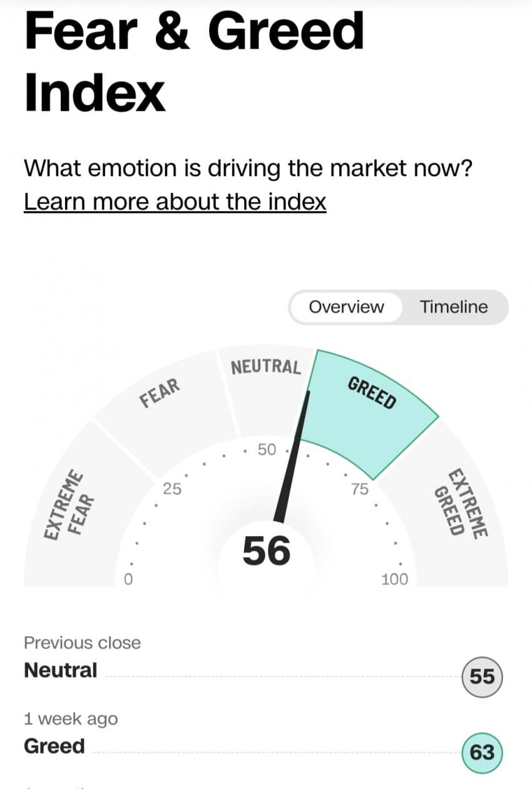Click the green 63 score badge

point(482,751)
